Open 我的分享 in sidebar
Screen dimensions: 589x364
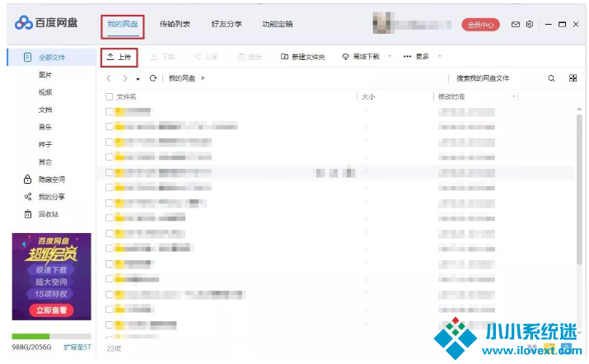pos(44,197)
